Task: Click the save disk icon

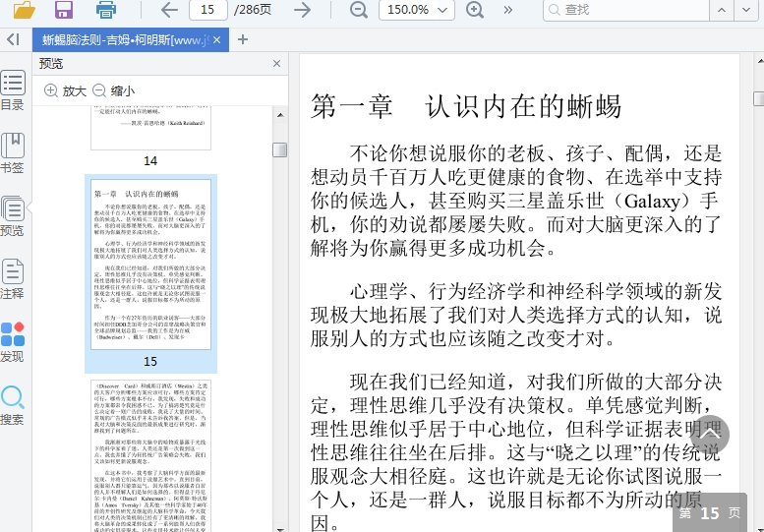Action: coord(64,10)
